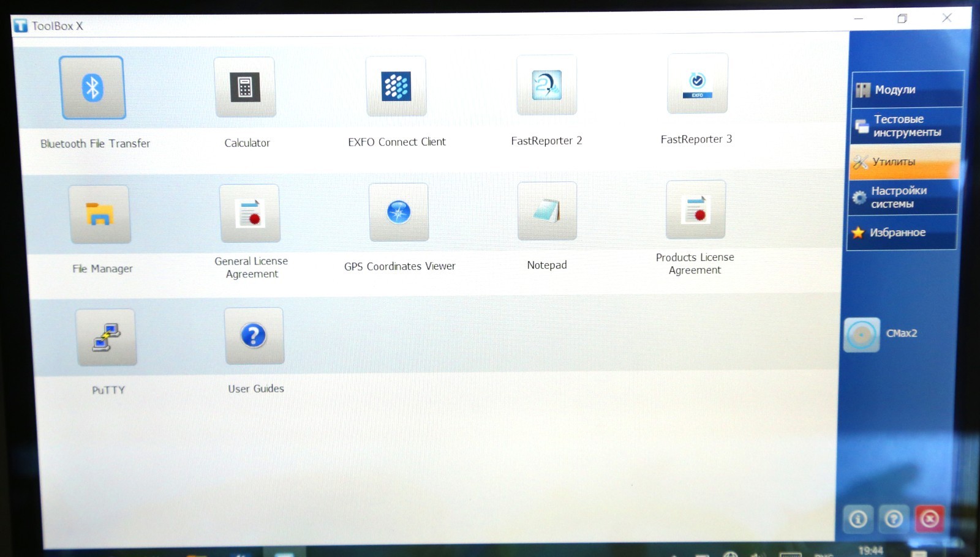The height and width of the screenshot is (557, 980).
Task: Open the General License Agreement icon
Action: (x=250, y=213)
